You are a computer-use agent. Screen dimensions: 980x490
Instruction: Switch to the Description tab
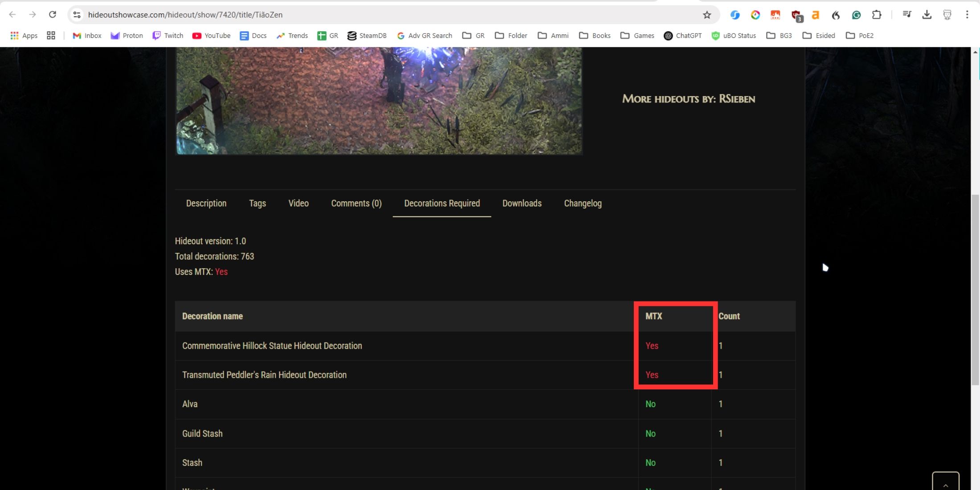pos(206,203)
